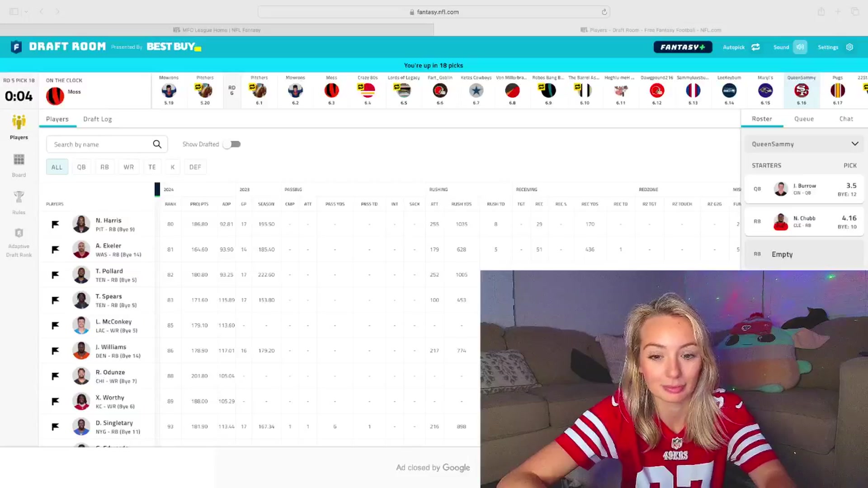Viewport: 868px width, 488px height.
Task: Open N. Harris player details
Action: point(108,221)
